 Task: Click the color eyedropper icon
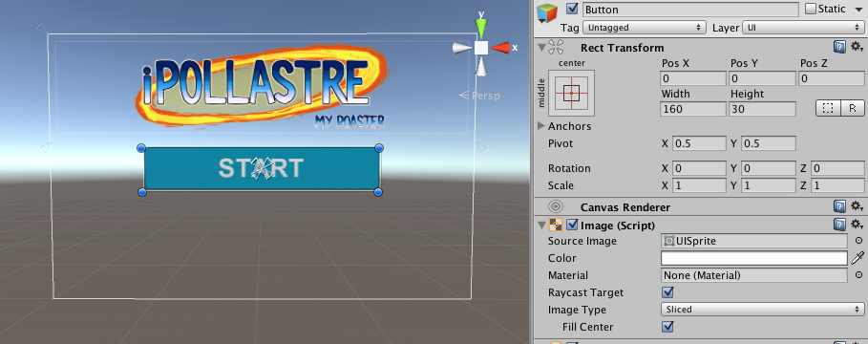(857, 258)
